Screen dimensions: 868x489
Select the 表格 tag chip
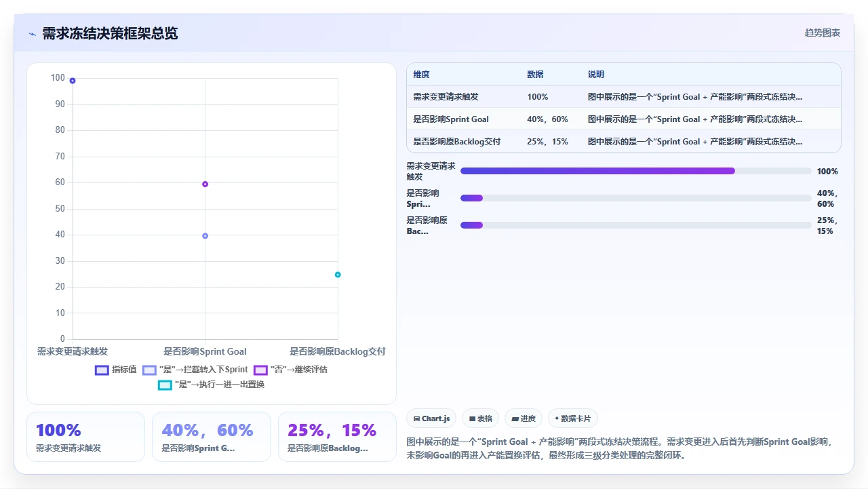pos(481,418)
